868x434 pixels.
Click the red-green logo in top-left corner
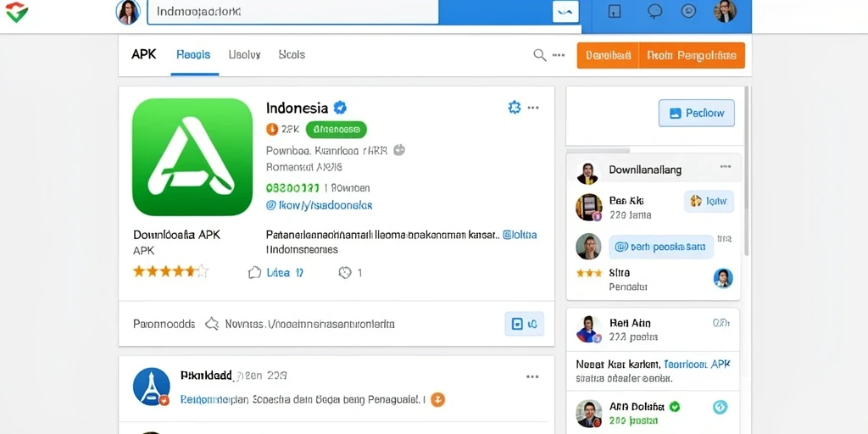(17, 12)
